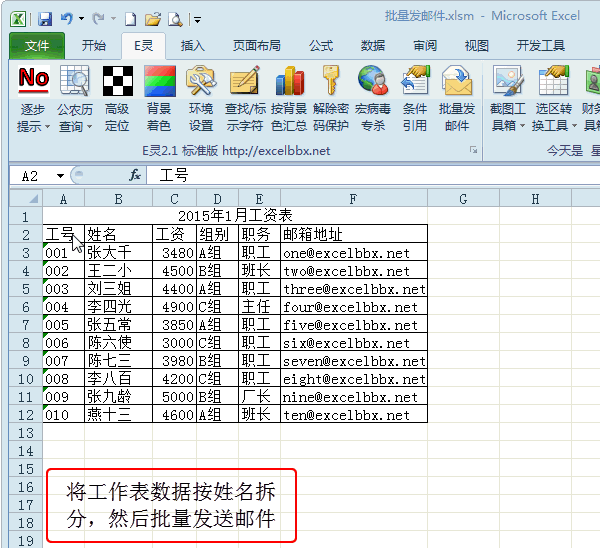
Task: Open 截图工具箱 picture icon
Action: (508, 80)
